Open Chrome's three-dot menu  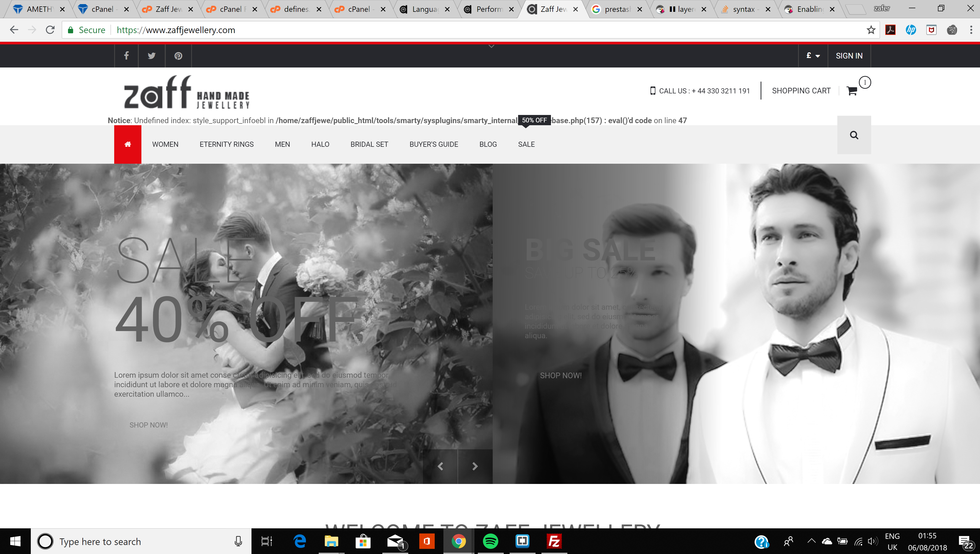971,30
